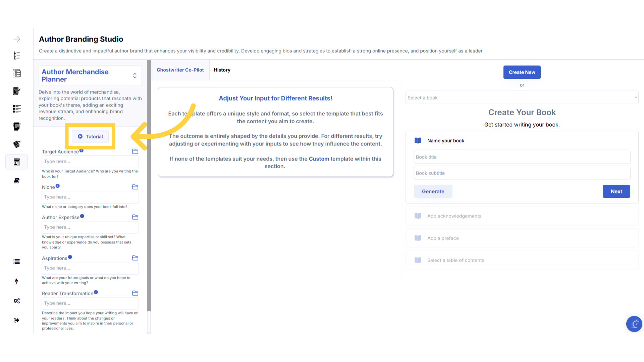
Task: Open the Select a book dropdown
Action: (522, 98)
